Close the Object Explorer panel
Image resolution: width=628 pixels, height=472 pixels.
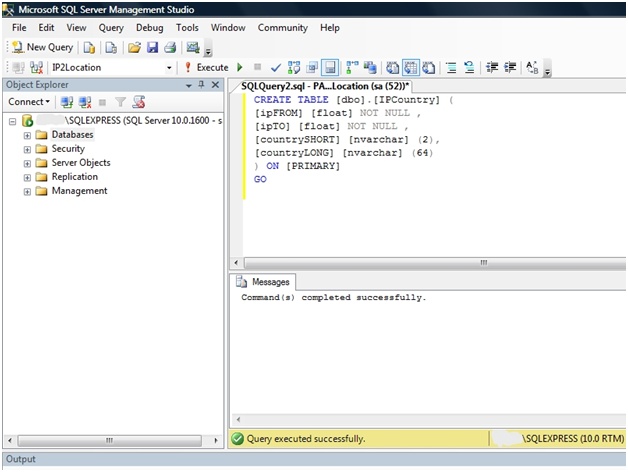215,85
